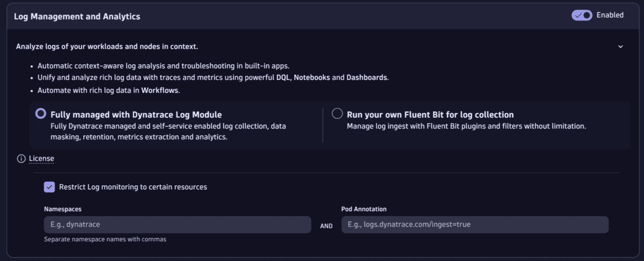The image size is (644, 261).
Task: Click the Namespaces field label
Action: 63,209
